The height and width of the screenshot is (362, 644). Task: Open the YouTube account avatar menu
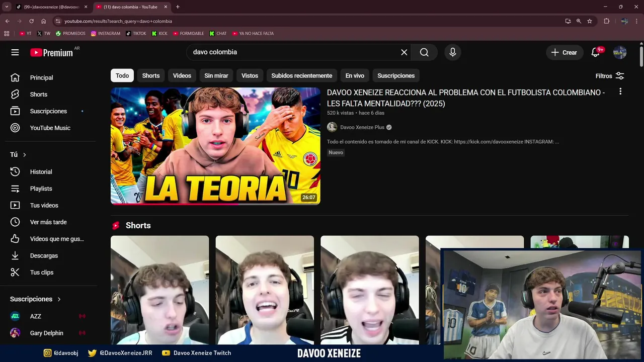pos(620,52)
